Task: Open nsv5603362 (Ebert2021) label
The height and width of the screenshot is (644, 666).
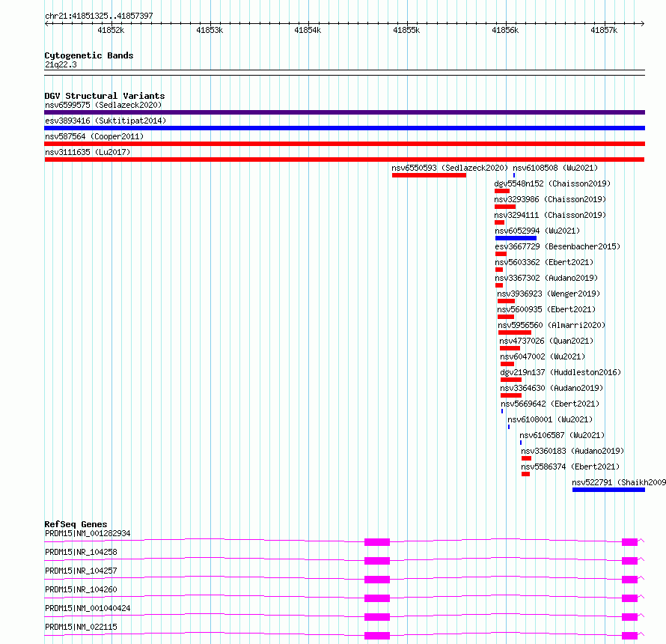Action: tap(544, 262)
